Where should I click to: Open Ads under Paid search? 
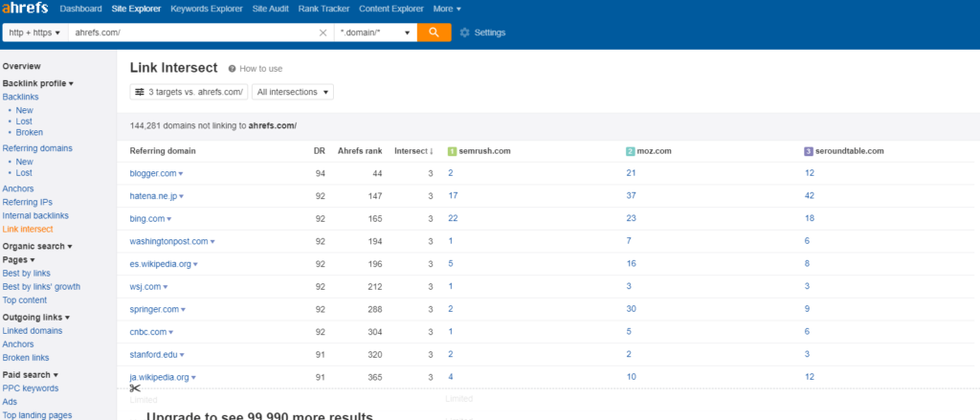pos(10,402)
